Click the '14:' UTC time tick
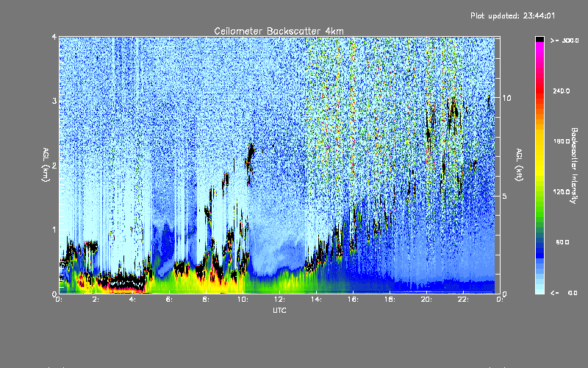Image resolution: width=588 pixels, height=368 pixels. [317, 300]
